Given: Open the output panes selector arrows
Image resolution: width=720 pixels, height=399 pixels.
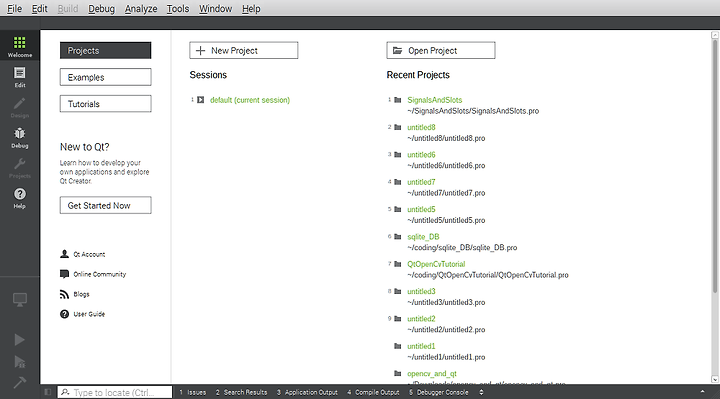Looking at the screenshot, I should [x=481, y=392].
